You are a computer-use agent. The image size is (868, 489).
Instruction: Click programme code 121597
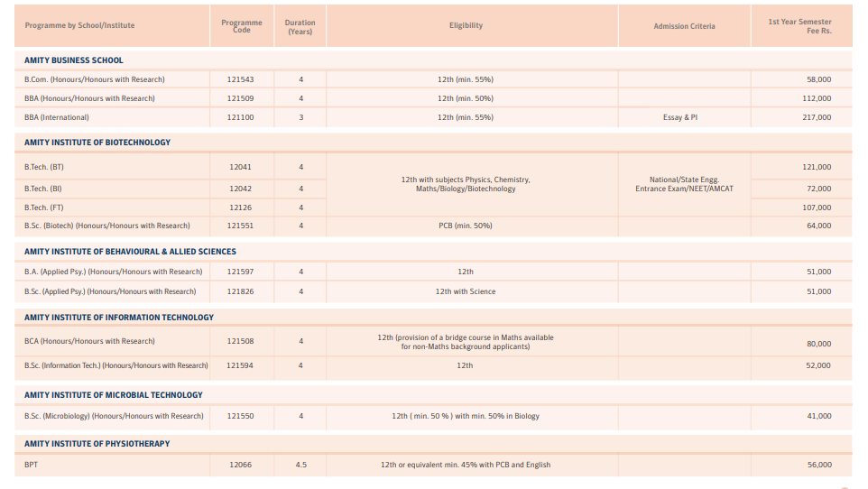pyautogui.click(x=240, y=272)
